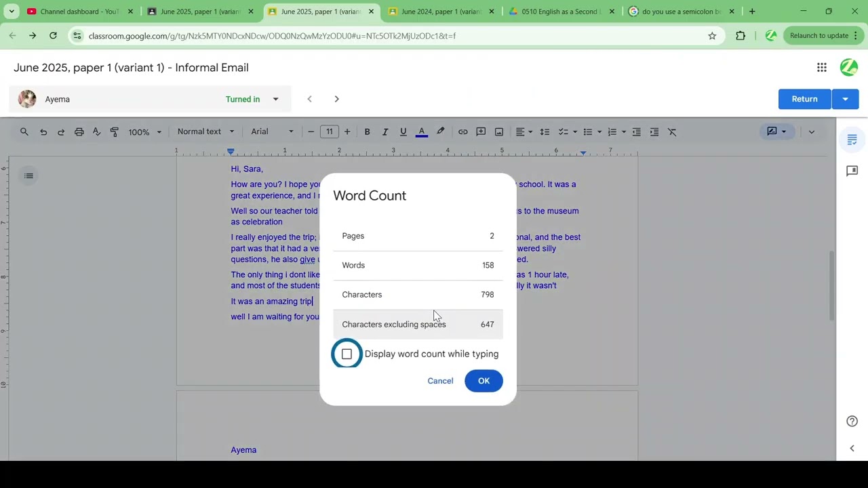Viewport: 868px width, 488px height.
Task: Click the 'Words' row in Word Count
Action: (418, 265)
